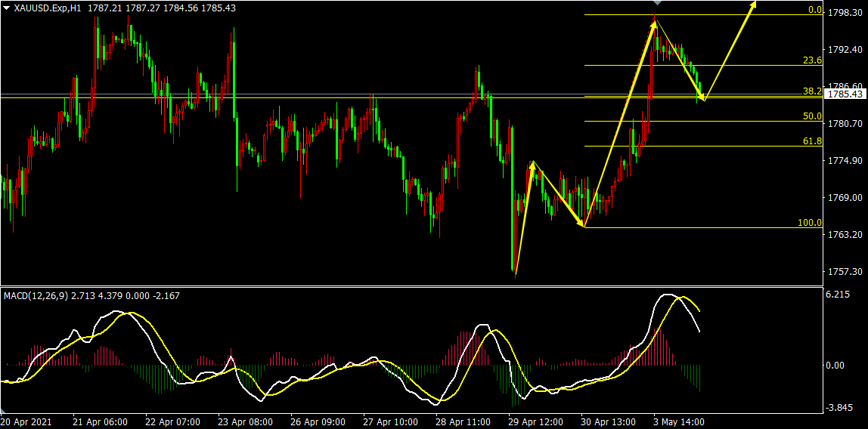Click the Fibonacci 0.0 level label

pos(814,10)
